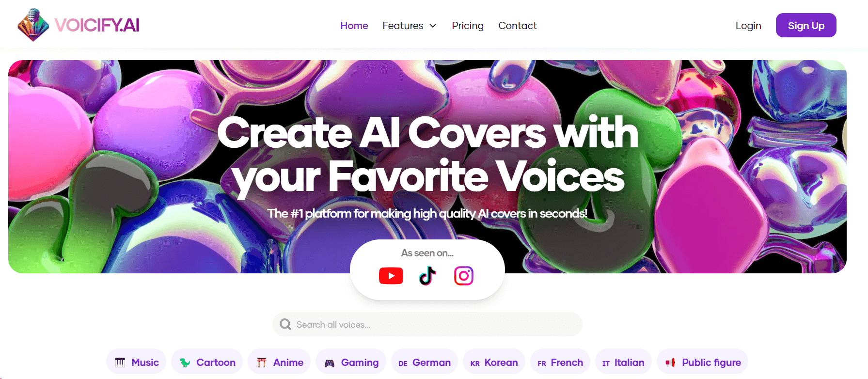Open the Features menu in the navigation
Viewport: 868px width, 379px height.
(x=410, y=26)
